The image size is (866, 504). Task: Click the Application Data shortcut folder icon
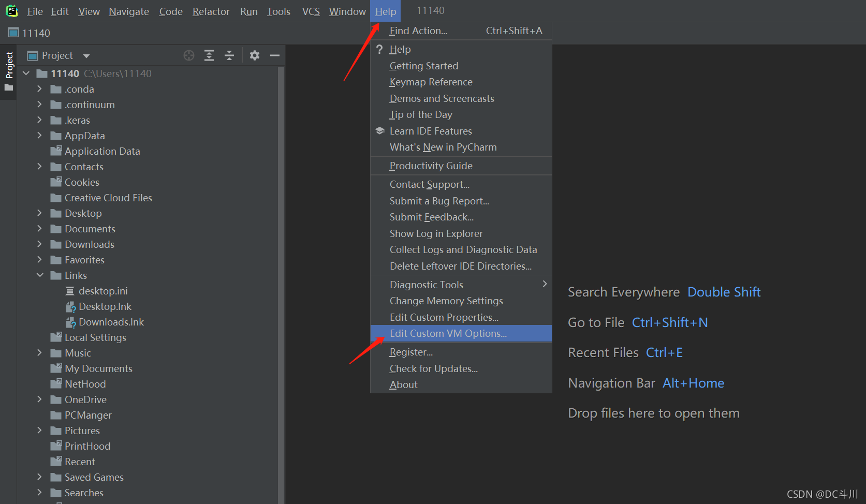click(x=56, y=151)
